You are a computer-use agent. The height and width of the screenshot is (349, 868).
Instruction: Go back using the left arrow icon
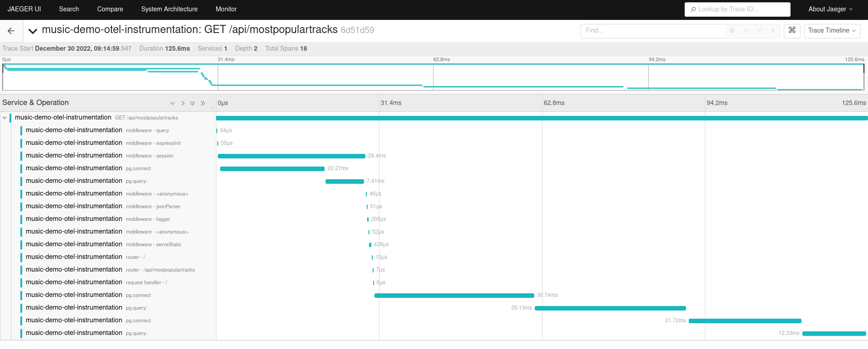pyautogui.click(x=11, y=31)
